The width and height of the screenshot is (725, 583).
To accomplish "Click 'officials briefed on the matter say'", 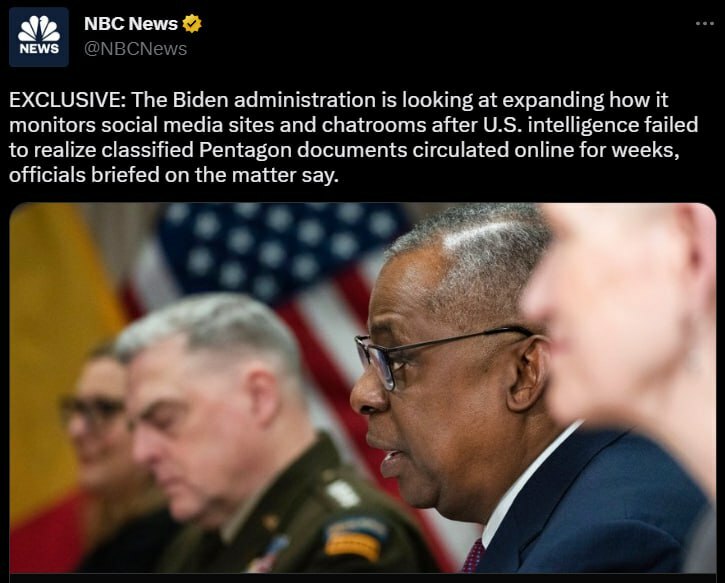I will 173,175.
